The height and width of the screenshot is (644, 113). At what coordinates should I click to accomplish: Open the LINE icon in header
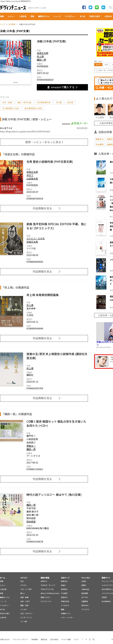(97, 7)
